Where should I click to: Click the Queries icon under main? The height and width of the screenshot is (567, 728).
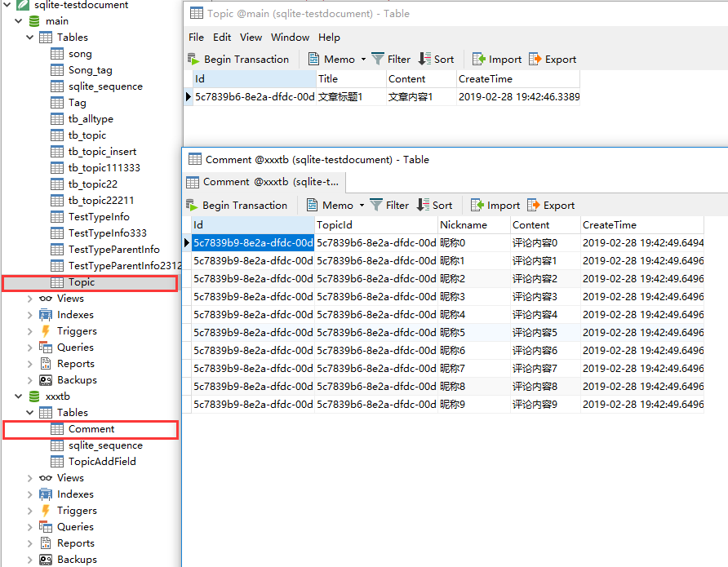point(46,347)
